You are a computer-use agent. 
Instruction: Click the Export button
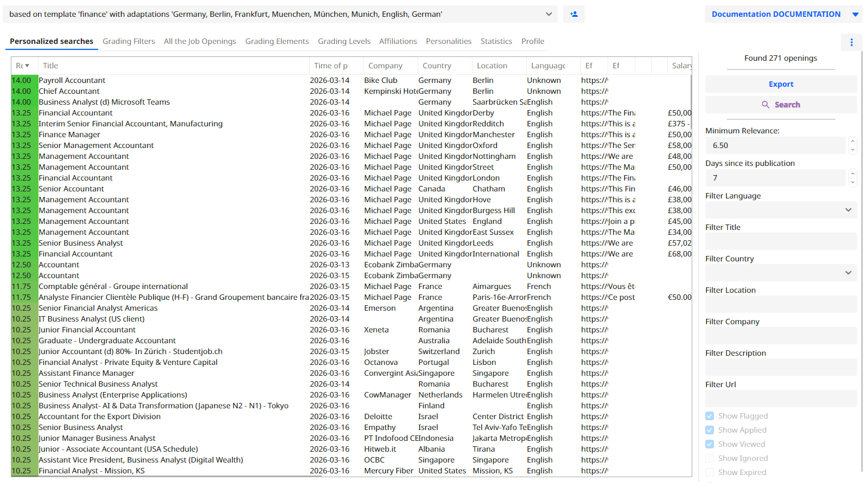point(781,84)
